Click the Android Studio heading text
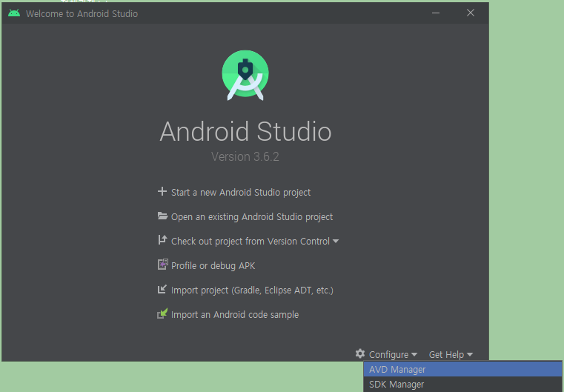The width and height of the screenshot is (564, 392). click(x=245, y=131)
